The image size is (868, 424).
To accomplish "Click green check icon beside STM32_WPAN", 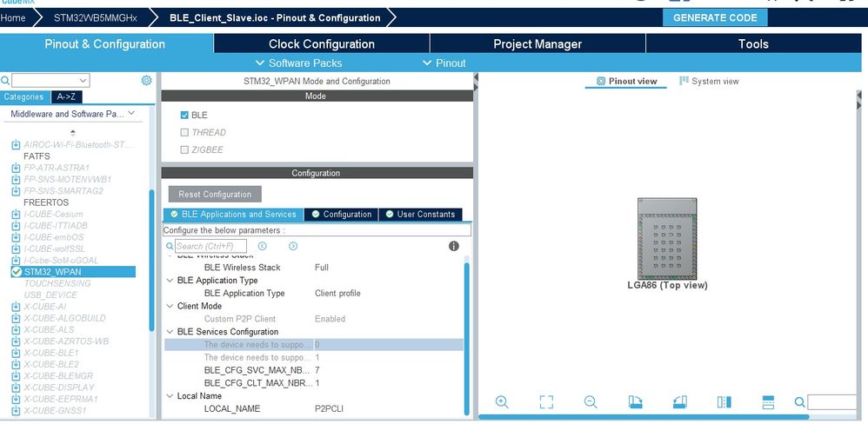I will pos(17,271).
